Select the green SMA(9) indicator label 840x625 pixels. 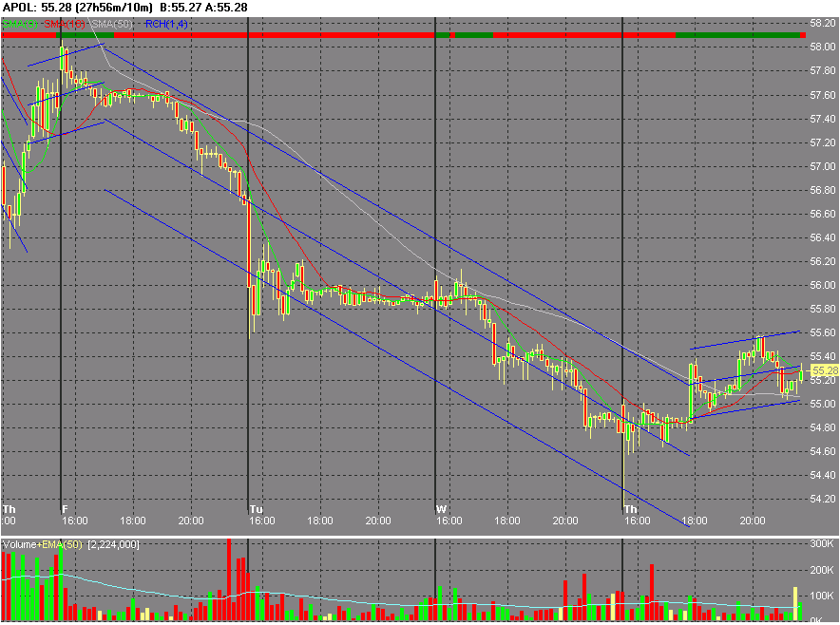(x=19, y=23)
